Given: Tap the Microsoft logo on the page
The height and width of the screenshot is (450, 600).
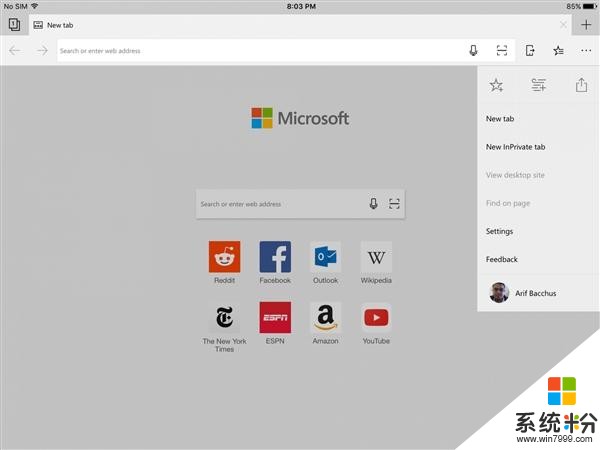Looking at the screenshot, I should pos(300,118).
